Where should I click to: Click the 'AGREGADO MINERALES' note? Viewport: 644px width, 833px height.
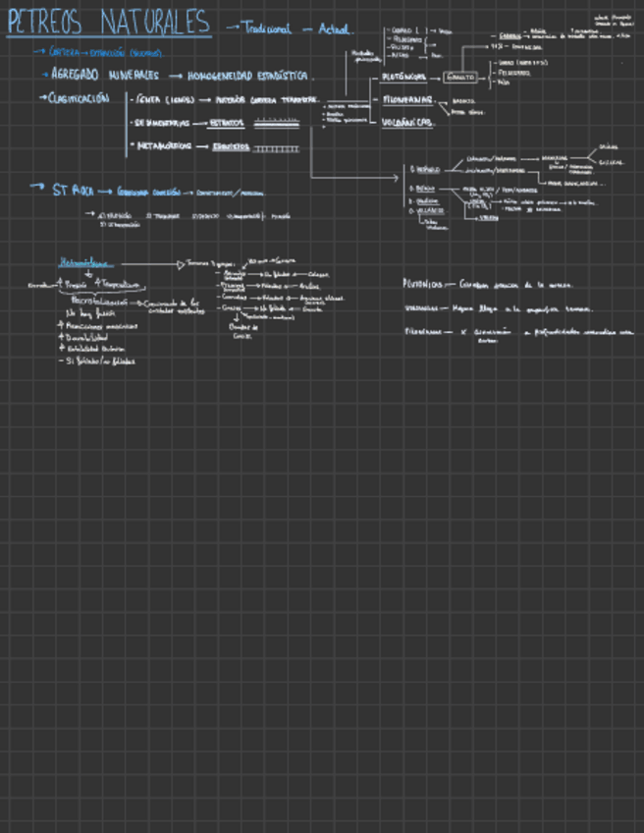(x=105, y=75)
